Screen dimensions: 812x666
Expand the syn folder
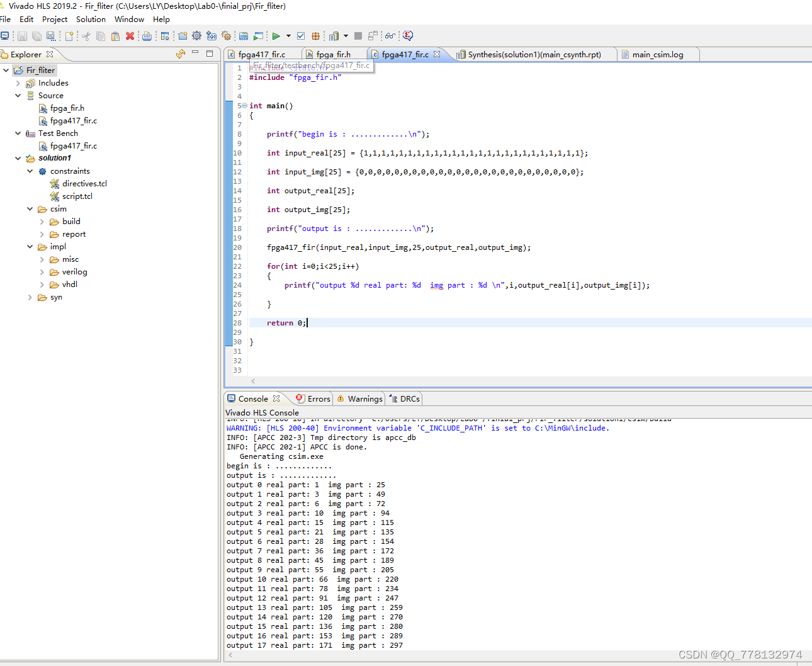tap(30, 297)
